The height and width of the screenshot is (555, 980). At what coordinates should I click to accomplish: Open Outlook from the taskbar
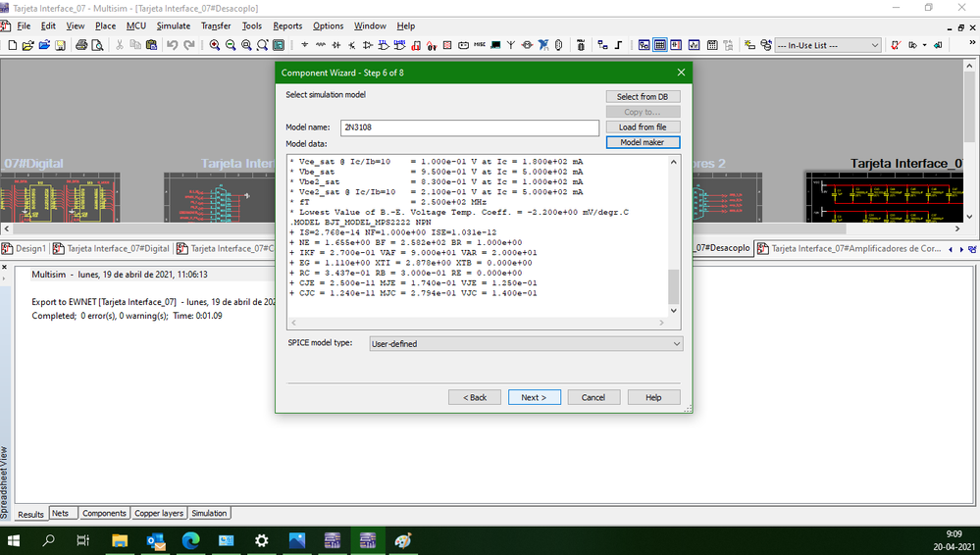click(x=155, y=540)
